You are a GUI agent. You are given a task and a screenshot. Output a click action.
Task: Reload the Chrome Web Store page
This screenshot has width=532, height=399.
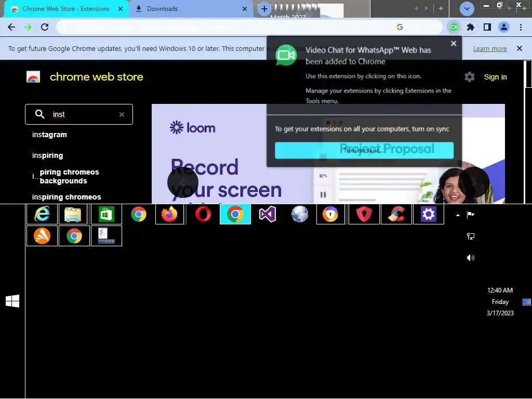pos(45,27)
